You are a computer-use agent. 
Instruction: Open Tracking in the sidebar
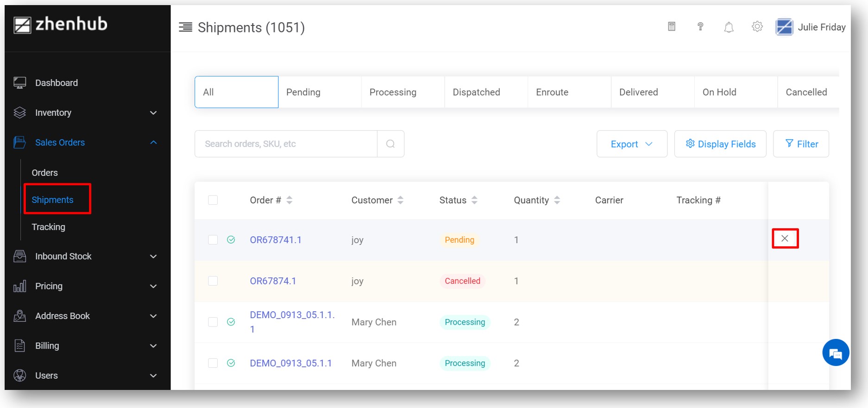(49, 227)
